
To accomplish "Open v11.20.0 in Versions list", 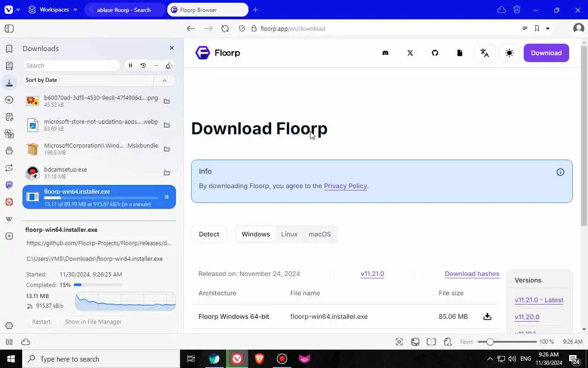I will pos(527,317).
